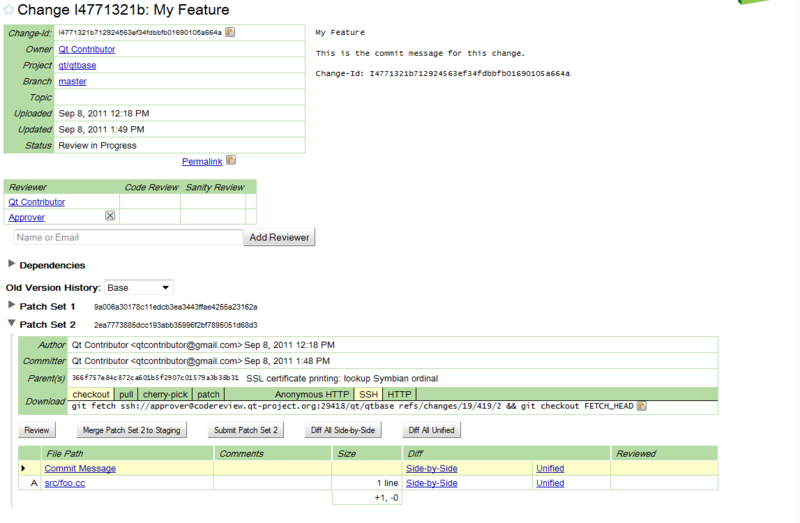Choose the HTTP protocol tab
Screen dimensions: 800x523
tap(400, 394)
